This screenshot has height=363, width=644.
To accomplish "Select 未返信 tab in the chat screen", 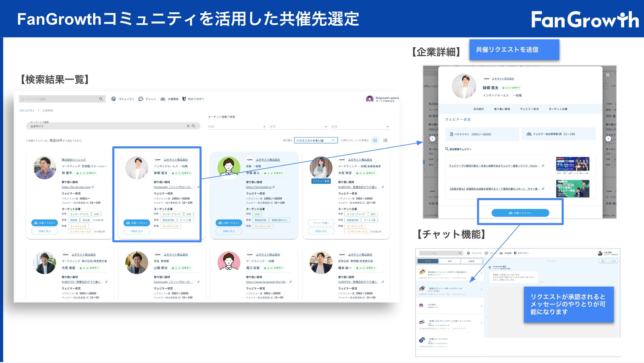I will tap(471, 261).
